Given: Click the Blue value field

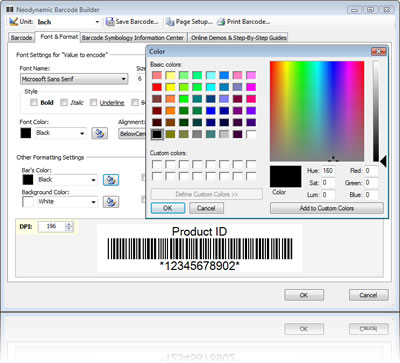Looking at the screenshot, I should point(371,195).
